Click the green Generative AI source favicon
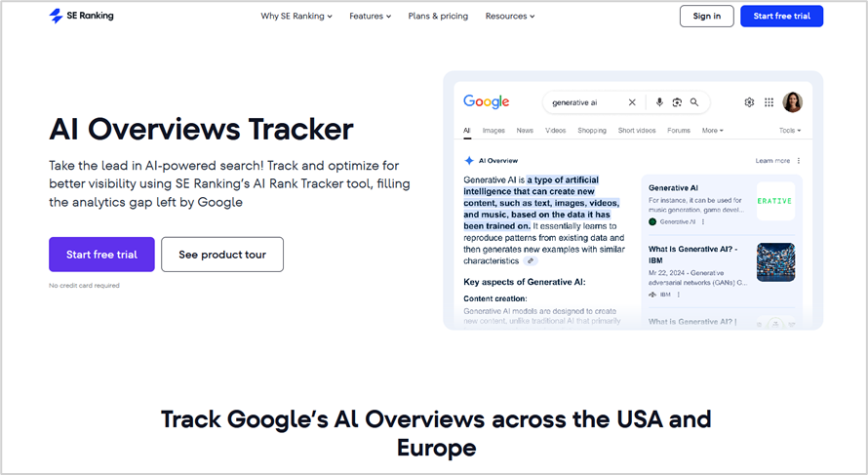The height and width of the screenshot is (475, 868). [x=652, y=222]
